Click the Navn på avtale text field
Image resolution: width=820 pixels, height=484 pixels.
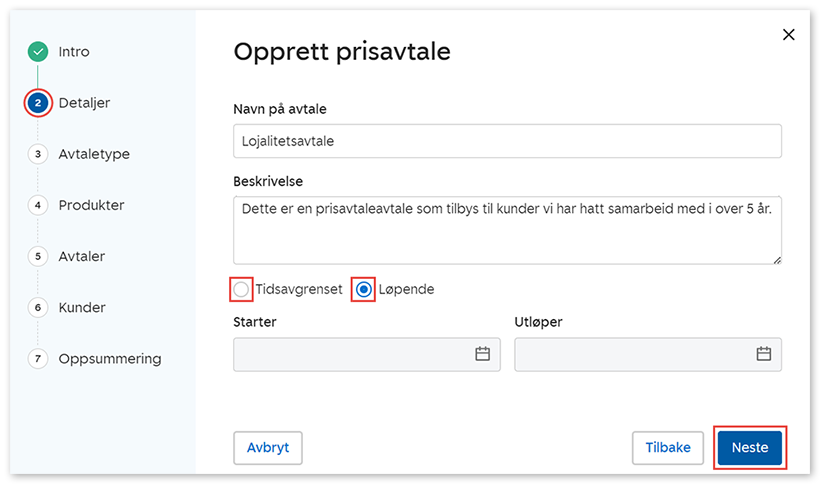[507, 141]
